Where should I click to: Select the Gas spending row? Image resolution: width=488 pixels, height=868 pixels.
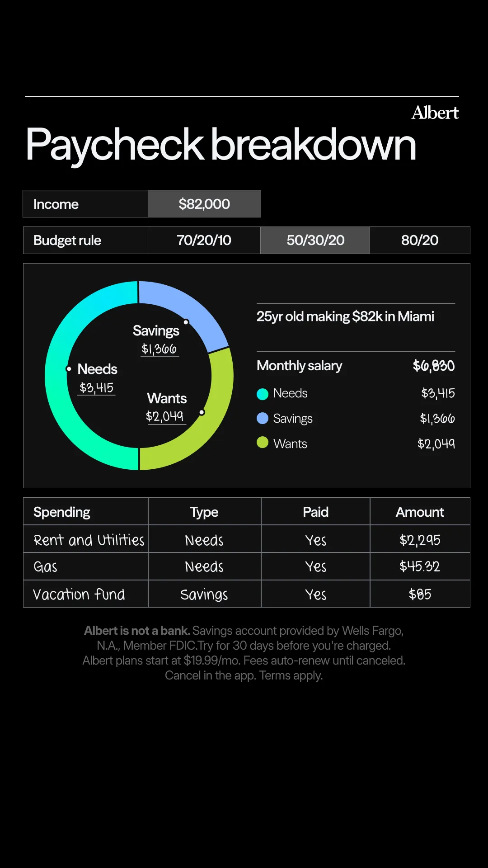click(x=247, y=566)
